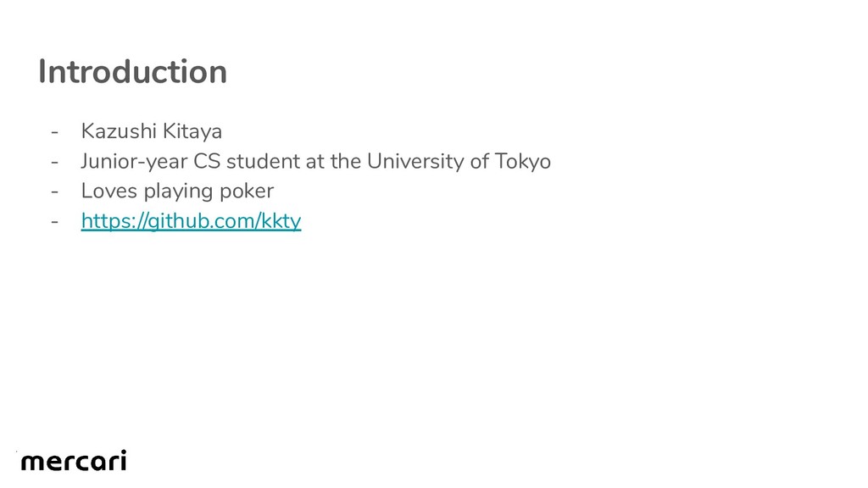Click the word Kazushi
This screenshot has width=868, height=488.
point(119,131)
